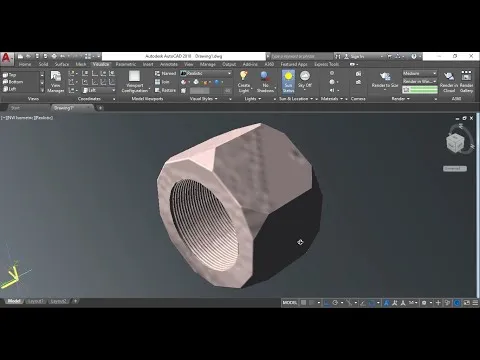Image resolution: width=480 pixels, height=360 pixels.
Task: Click the hex nut 3D model
Action: [x=240, y=205]
